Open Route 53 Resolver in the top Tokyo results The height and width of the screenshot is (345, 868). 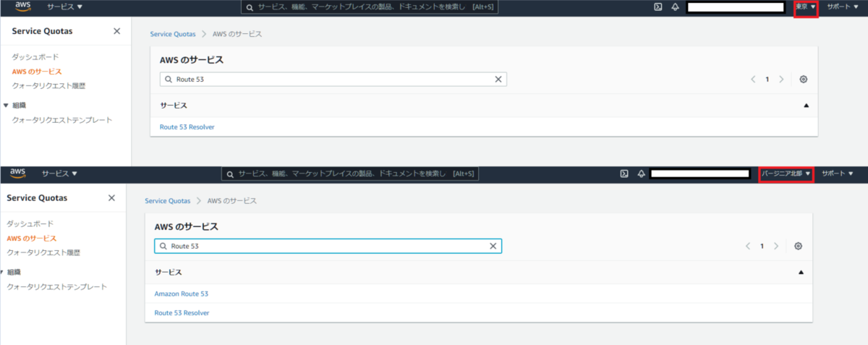187,127
